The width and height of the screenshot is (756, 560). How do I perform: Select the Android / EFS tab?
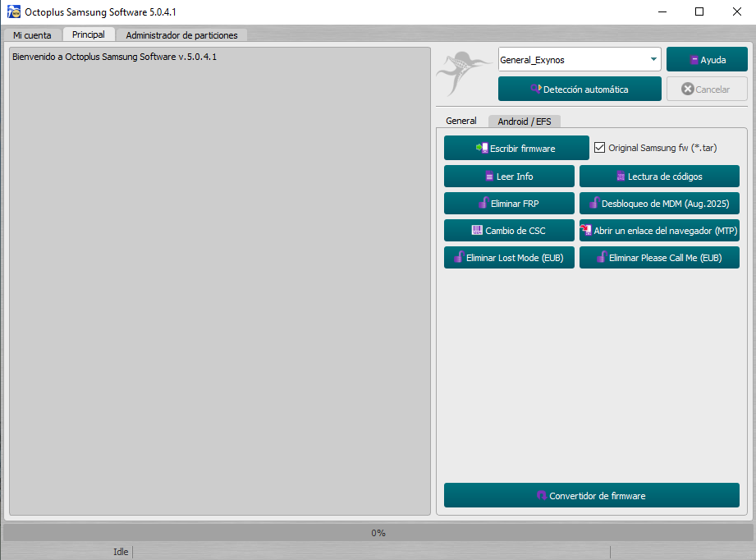click(x=524, y=122)
